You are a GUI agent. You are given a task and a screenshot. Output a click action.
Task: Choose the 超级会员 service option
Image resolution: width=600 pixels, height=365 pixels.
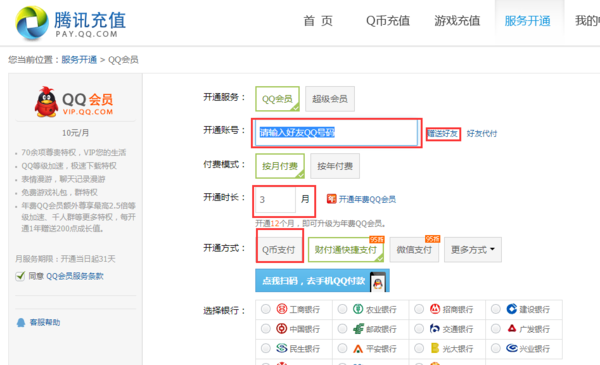coord(329,99)
